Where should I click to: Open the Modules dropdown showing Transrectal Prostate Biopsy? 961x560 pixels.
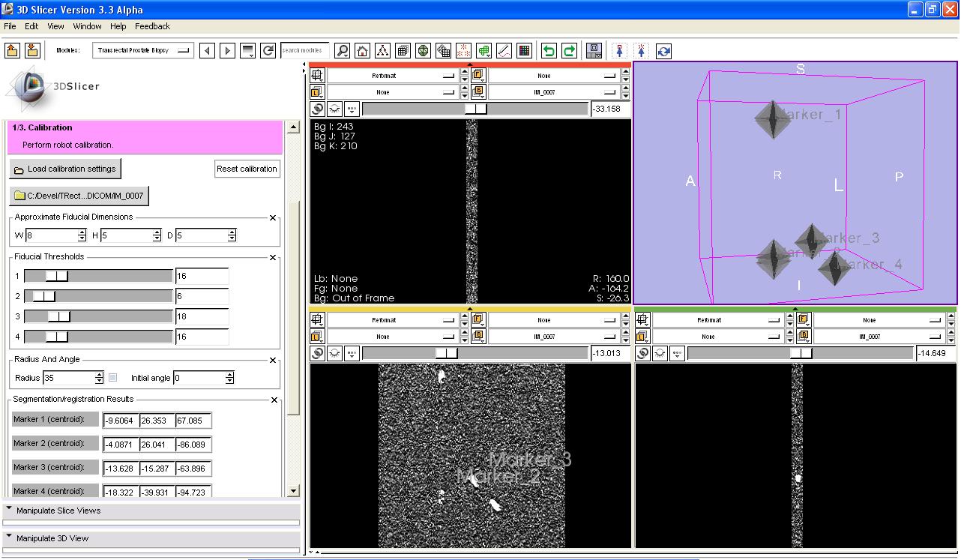pos(142,51)
